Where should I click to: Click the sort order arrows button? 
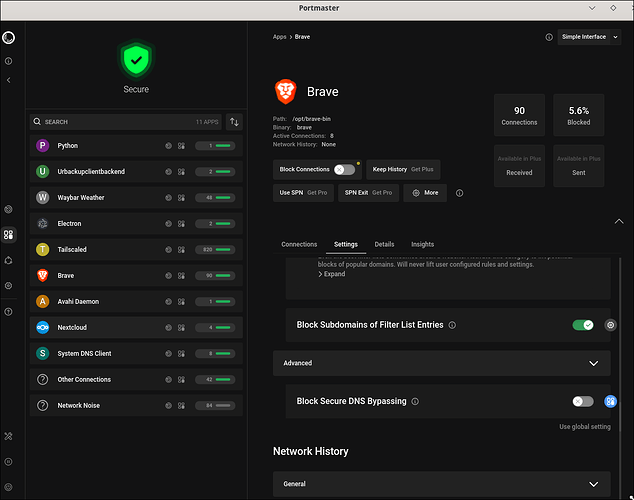pyautogui.click(x=234, y=122)
